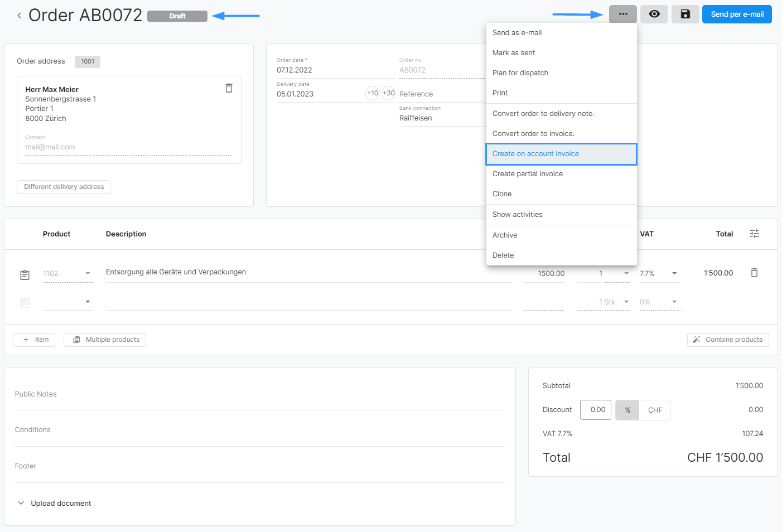Click the Order no. AB0072 field
The height and width of the screenshot is (532, 782).
442,70
